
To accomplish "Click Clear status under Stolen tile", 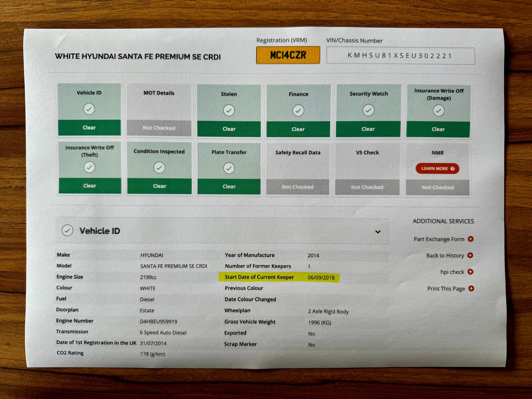I will (229, 129).
